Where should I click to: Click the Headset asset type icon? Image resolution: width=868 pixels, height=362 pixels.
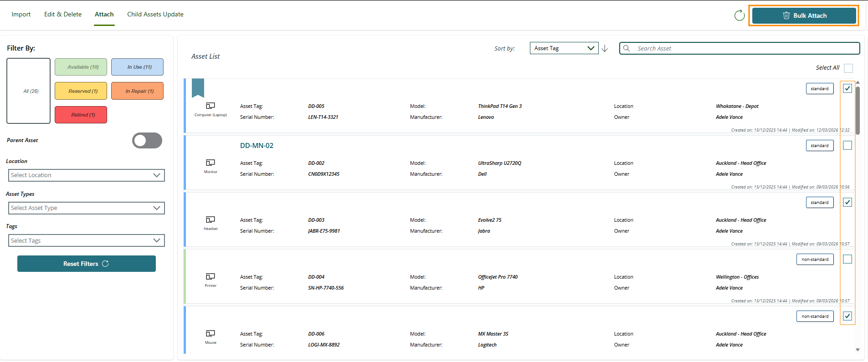pyautogui.click(x=211, y=219)
